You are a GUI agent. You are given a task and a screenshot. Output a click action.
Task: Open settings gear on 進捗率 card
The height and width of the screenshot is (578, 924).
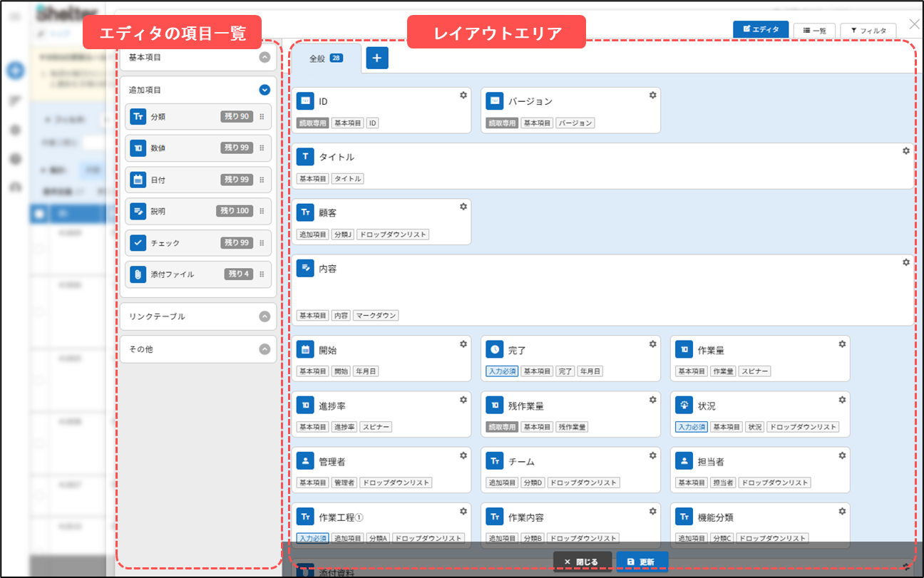click(x=463, y=399)
